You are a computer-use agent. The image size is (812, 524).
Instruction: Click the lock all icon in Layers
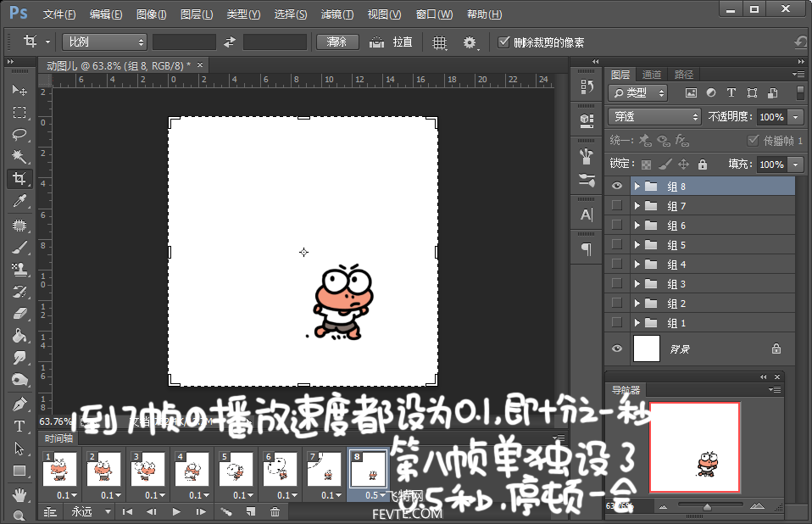[702, 164]
